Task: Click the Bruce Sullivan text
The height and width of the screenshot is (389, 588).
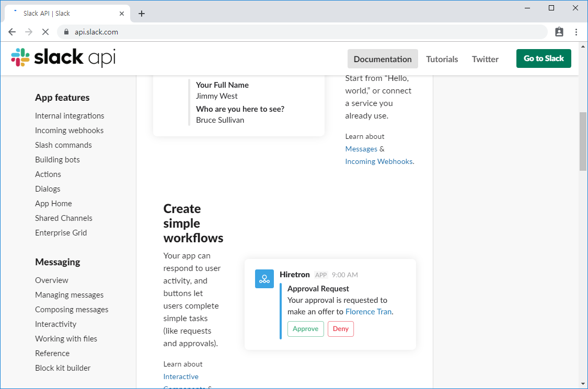Action: 220,120
